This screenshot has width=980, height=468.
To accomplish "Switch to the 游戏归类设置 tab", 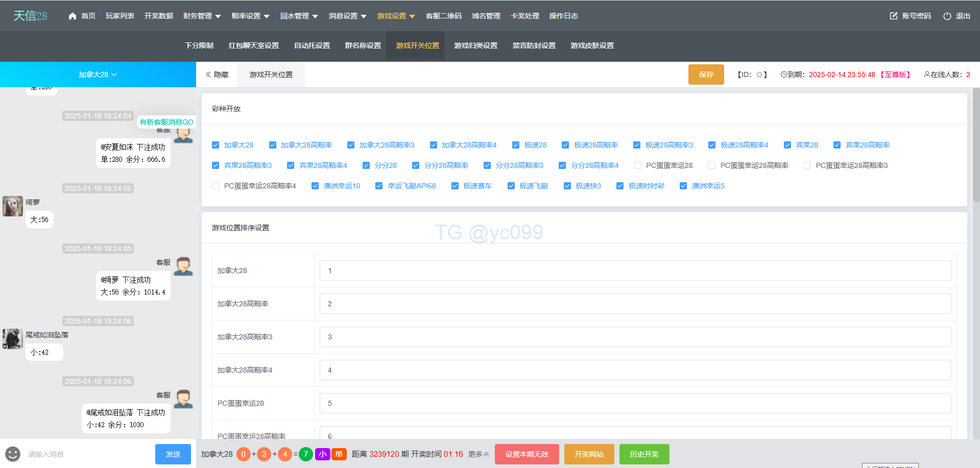I will coord(475,45).
